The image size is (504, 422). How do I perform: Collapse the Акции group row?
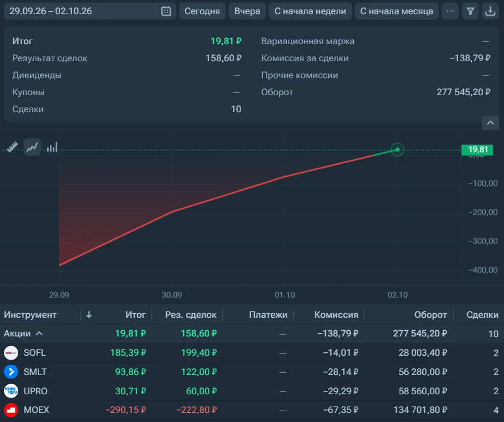[x=39, y=334]
